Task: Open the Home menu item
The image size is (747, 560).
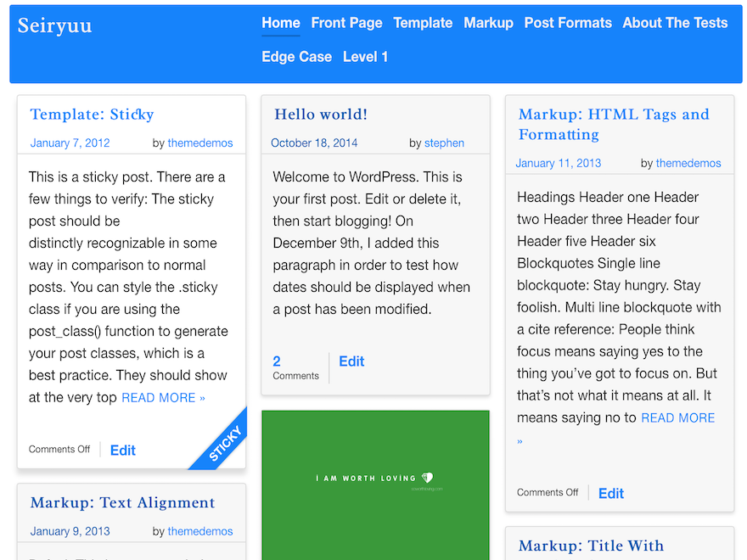Action: [x=280, y=23]
